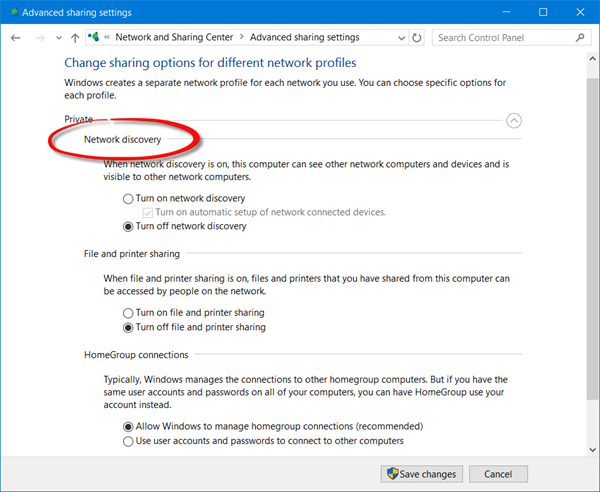Select Network and Sharing Center breadcrumb
This screenshot has width=600, height=492.
pyautogui.click(x=174, y=37)
